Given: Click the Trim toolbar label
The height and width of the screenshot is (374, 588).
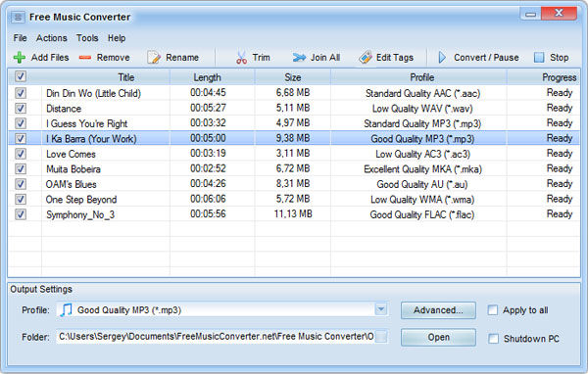Looking at the screenshot, I should point(261,58).
